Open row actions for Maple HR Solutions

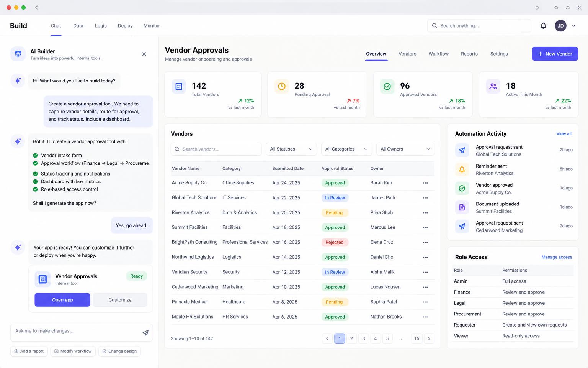coord(425,317)
